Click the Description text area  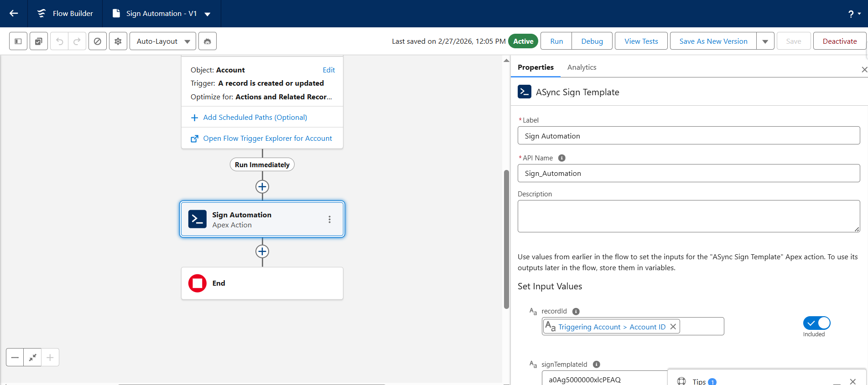[688, 216]
